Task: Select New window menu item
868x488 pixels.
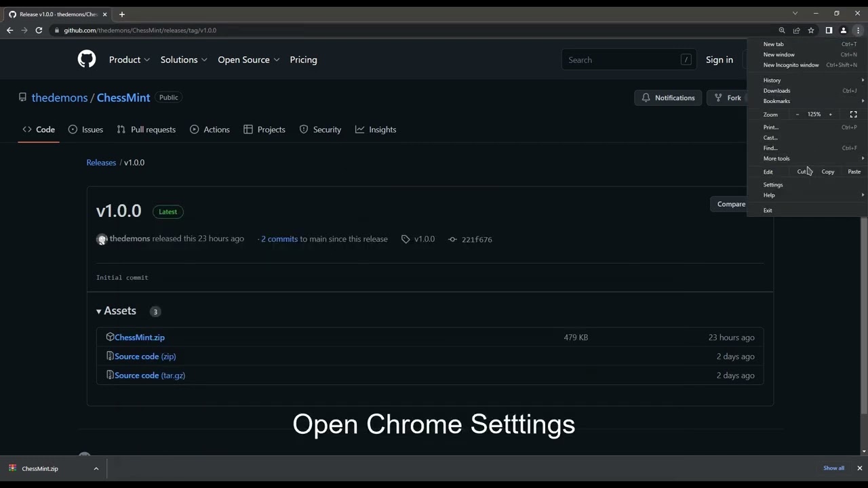Action: (807, 54)
